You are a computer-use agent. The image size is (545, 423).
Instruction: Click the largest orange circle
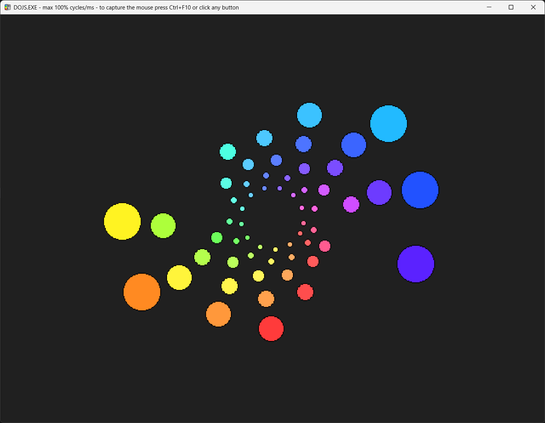[x=142, y=292]
